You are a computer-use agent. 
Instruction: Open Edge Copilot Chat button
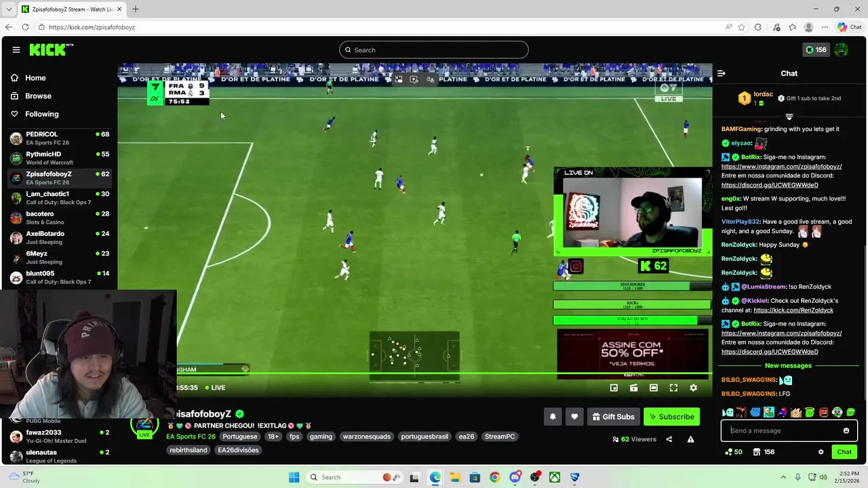coord(851,27)
